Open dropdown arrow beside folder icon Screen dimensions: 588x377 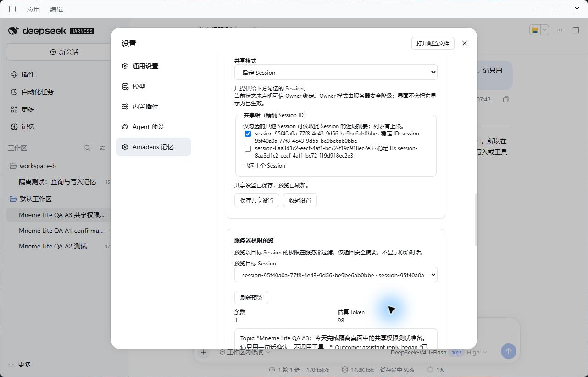(x=544, y=30)
